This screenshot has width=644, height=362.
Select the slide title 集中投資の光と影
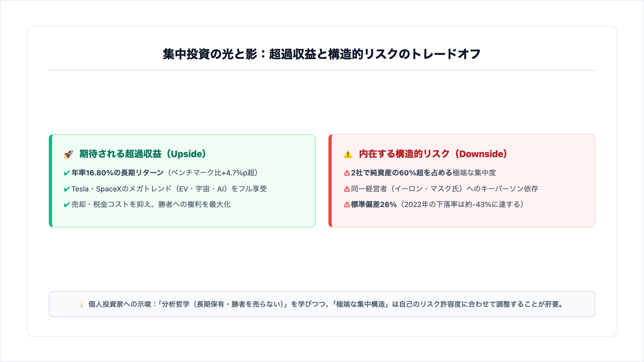[322, 54]
